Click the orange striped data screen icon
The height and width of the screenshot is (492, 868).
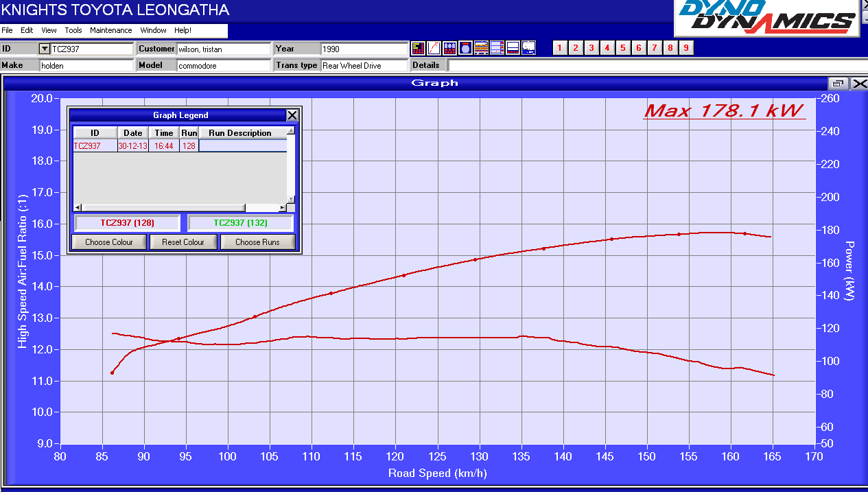pos(481,48)
